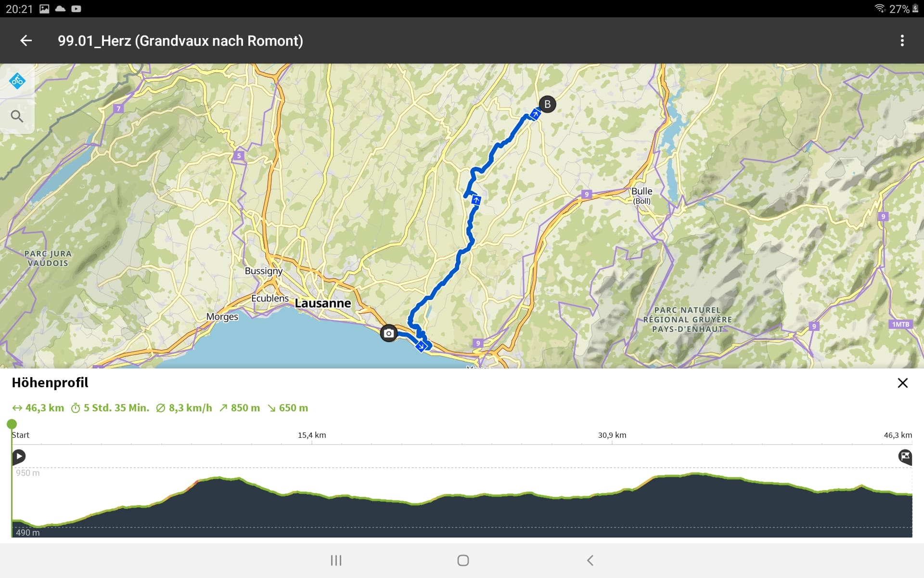
Task: Select the destination marker B
Action: (547, 105)
